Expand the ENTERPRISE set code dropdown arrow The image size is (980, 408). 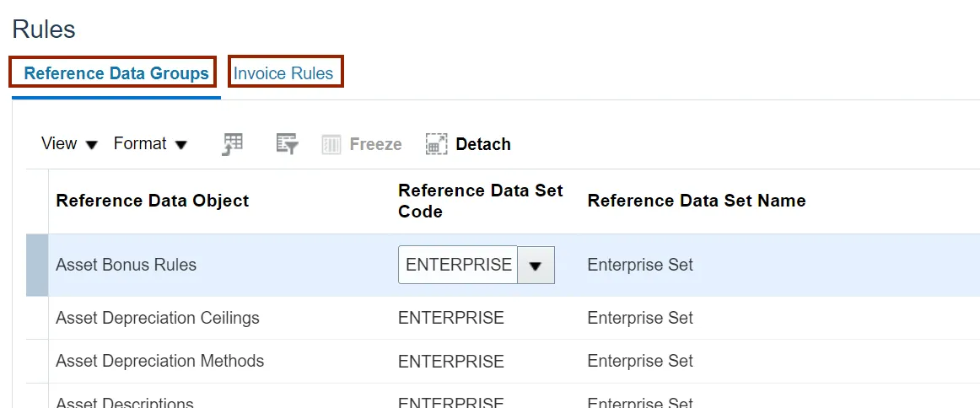[536, 265]
